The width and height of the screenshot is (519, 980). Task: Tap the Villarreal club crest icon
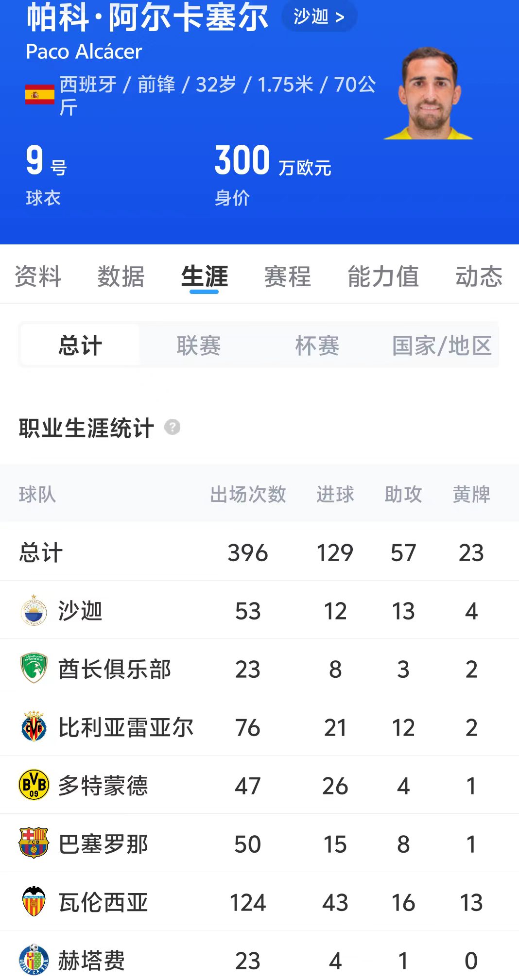(34, 726)
